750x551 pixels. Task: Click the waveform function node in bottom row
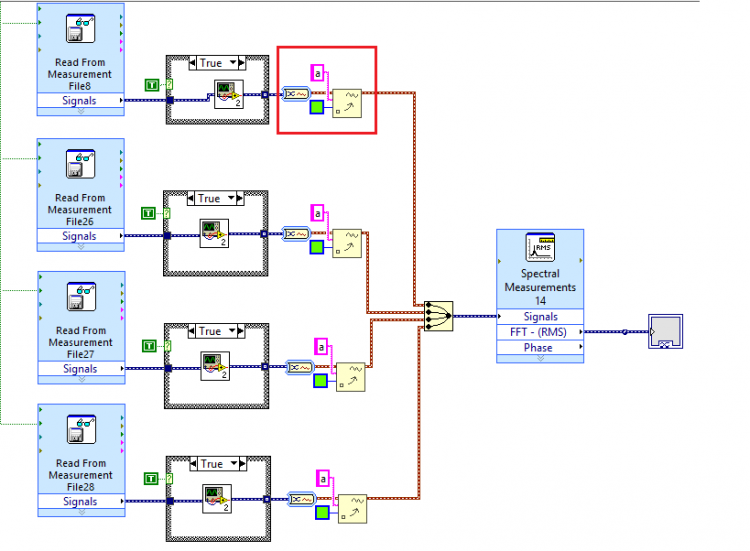pyautogui.click(x=353, y=509)
